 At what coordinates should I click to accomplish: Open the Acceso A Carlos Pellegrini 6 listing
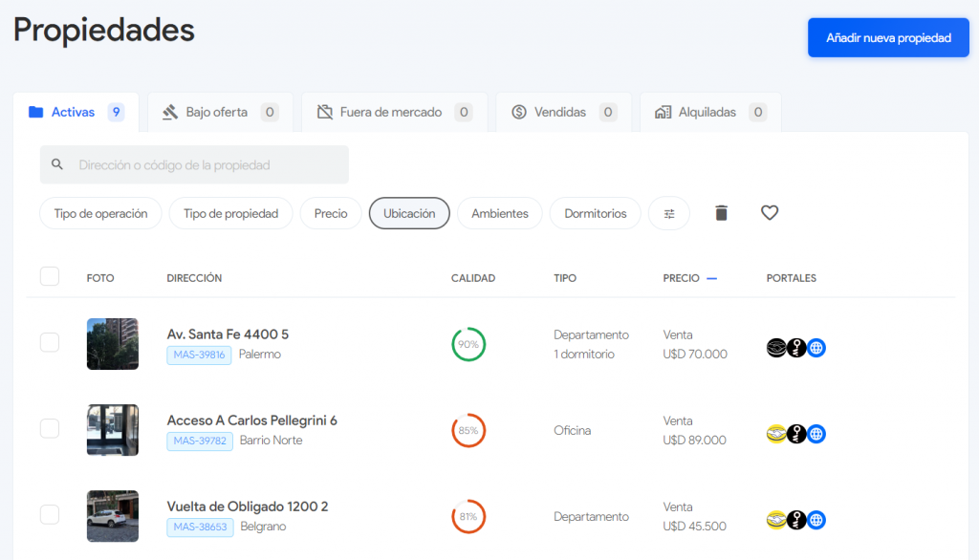tap(252, 420)
